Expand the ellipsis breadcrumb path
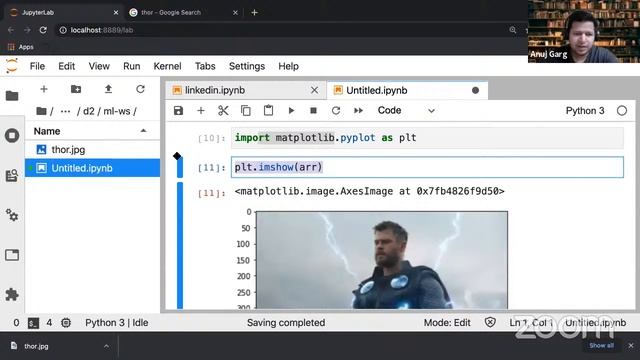 [x=65, y=111]
